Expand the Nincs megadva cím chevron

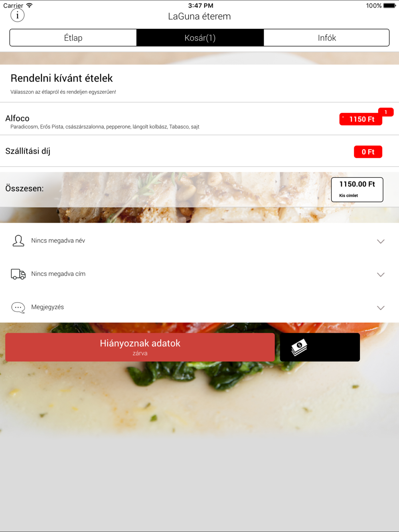point(381,274)
